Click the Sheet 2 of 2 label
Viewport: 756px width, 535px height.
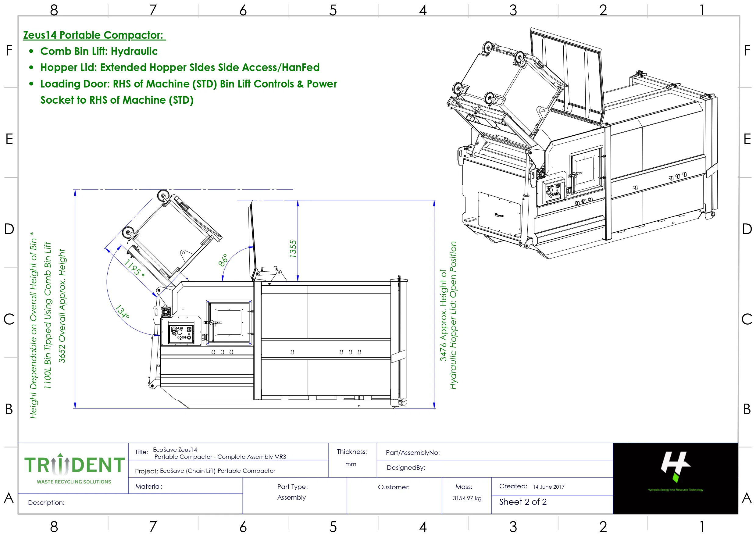(x=523, y=502)
